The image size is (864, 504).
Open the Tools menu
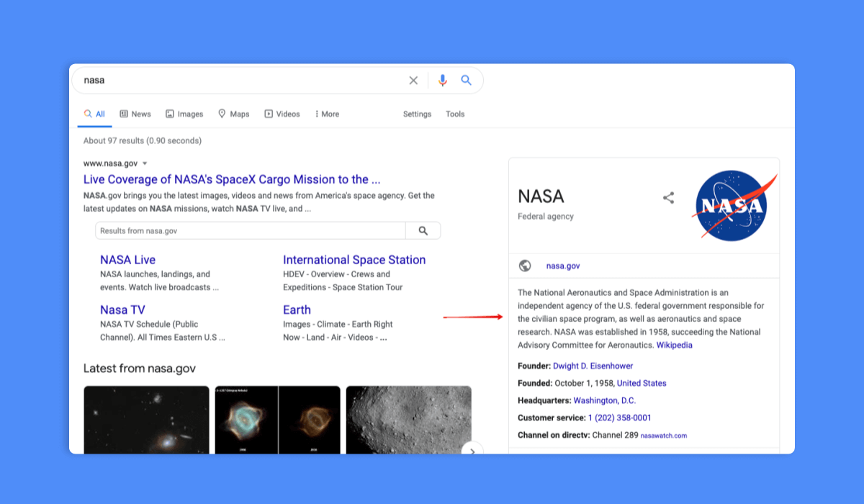pos(455,114)
